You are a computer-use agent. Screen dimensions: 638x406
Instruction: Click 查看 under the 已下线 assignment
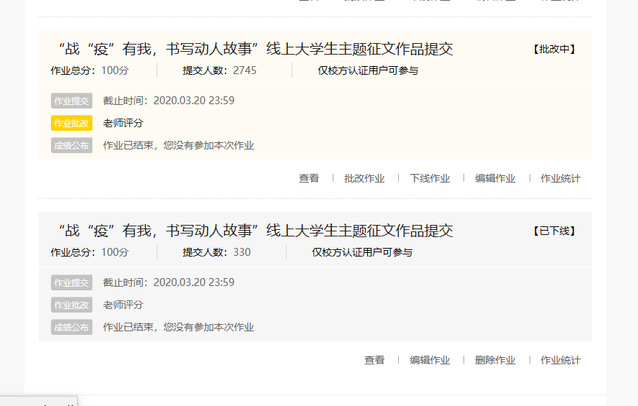pyautogui.click(x=374, y=360)
